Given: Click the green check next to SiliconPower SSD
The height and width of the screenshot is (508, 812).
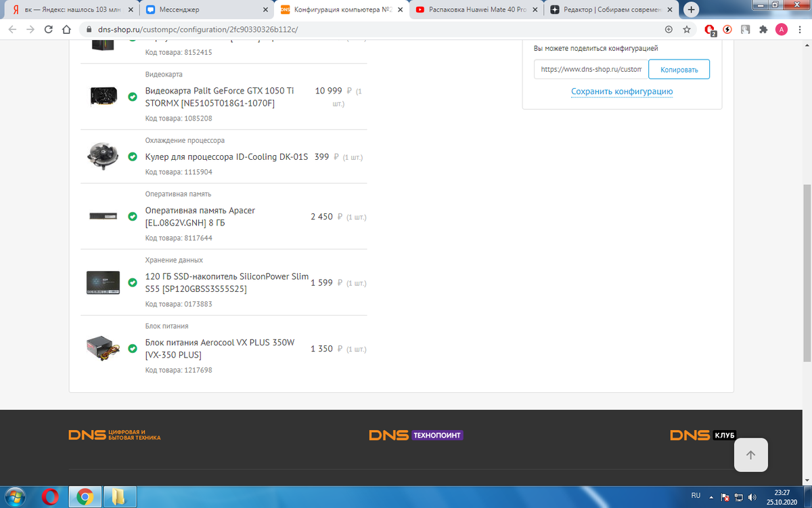Looking at the screenshot, I should pos(133,282).
